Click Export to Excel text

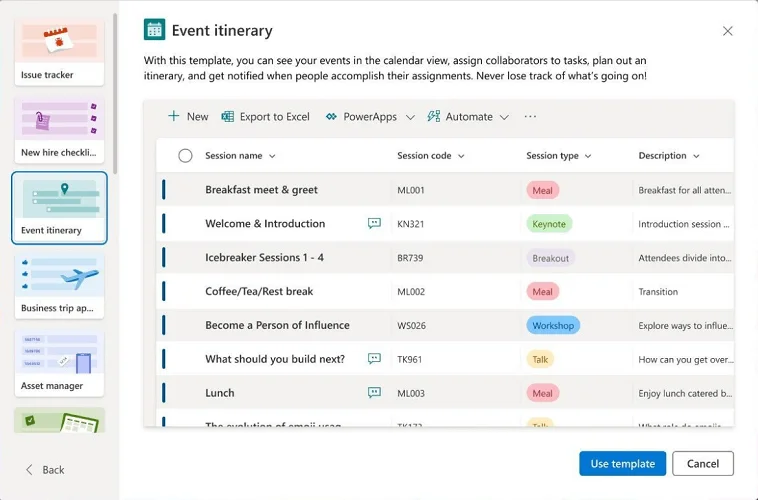pos(275,117)
